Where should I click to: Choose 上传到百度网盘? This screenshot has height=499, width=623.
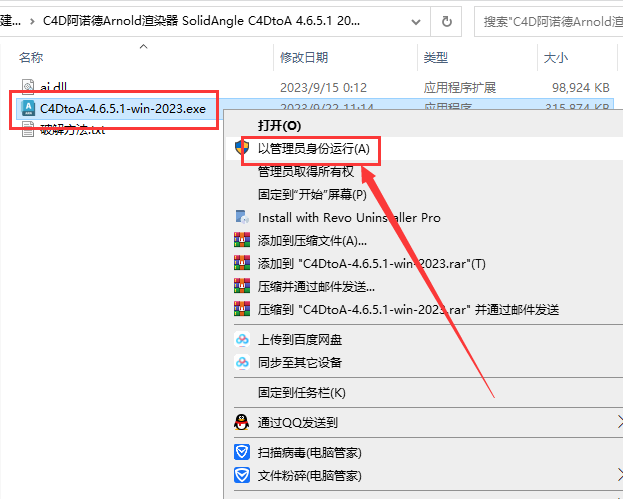300,340
